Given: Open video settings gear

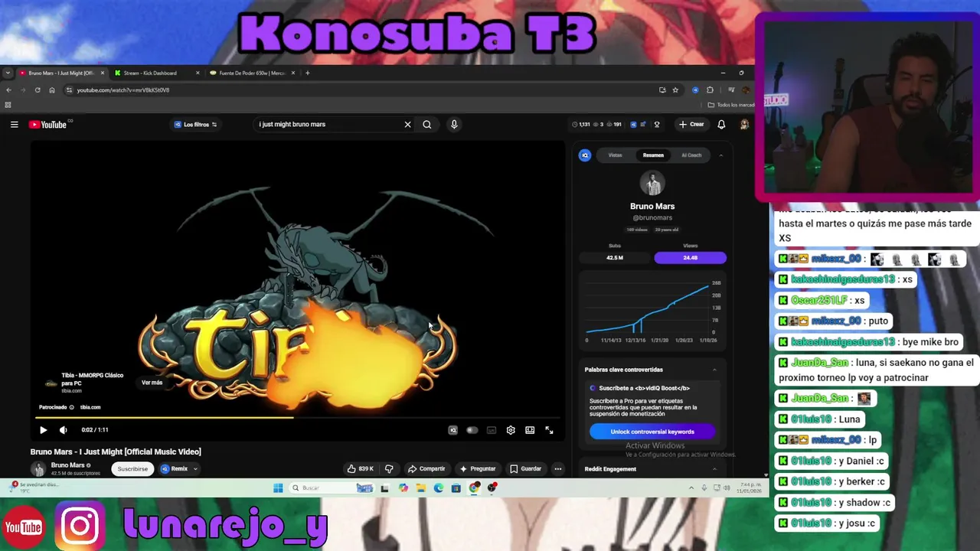Looking at the screenshot, I should (x=511, y=430).
